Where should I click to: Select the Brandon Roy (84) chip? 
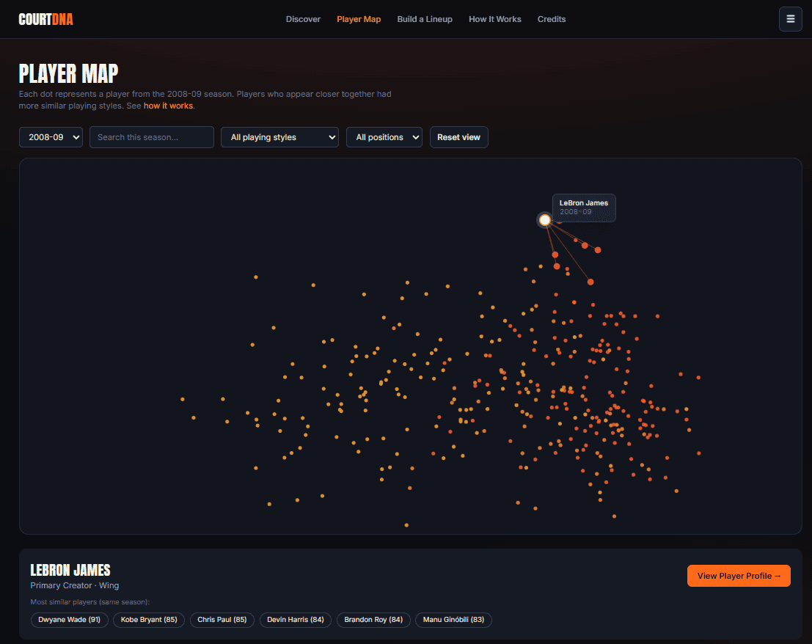pyautogui.click(x=373, y=620)
